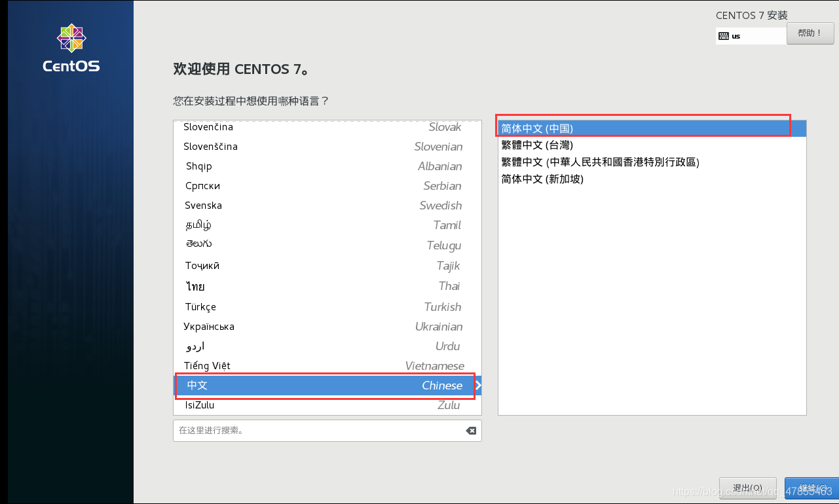The image size is (839, 504).
Task: Open the 帮助 help button
Action: click(810, 33)
